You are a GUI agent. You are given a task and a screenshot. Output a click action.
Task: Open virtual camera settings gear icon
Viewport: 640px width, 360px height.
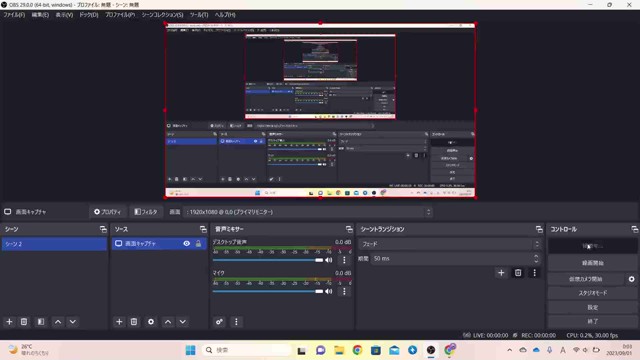(x=631, y=279)
